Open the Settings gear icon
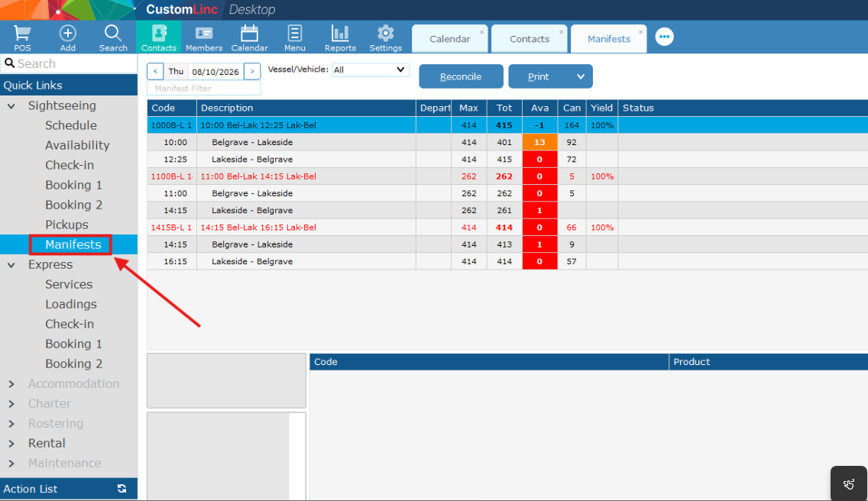 [385, 37]
